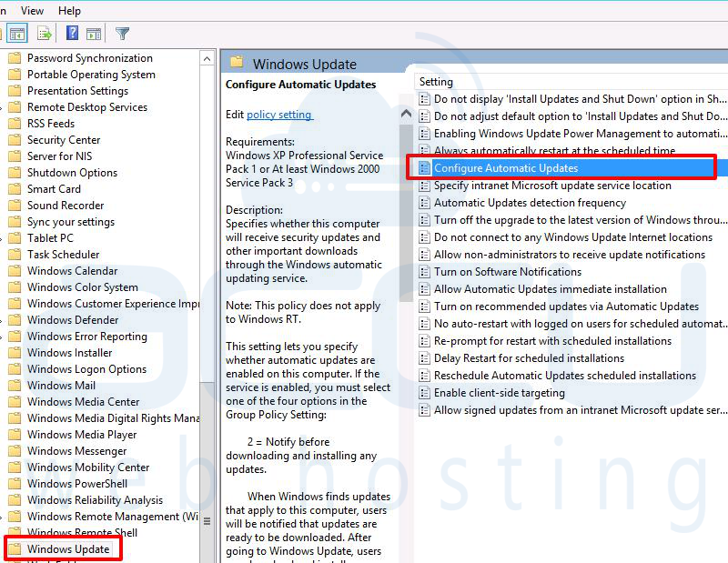Select 'No auto-restart with logged on users' setting
This screenshot has width=728, height=563.
tap(580, 324)
